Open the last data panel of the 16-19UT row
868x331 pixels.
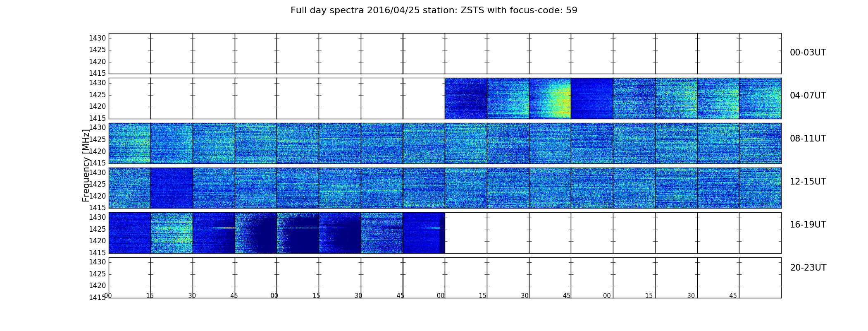coord(424,233)
